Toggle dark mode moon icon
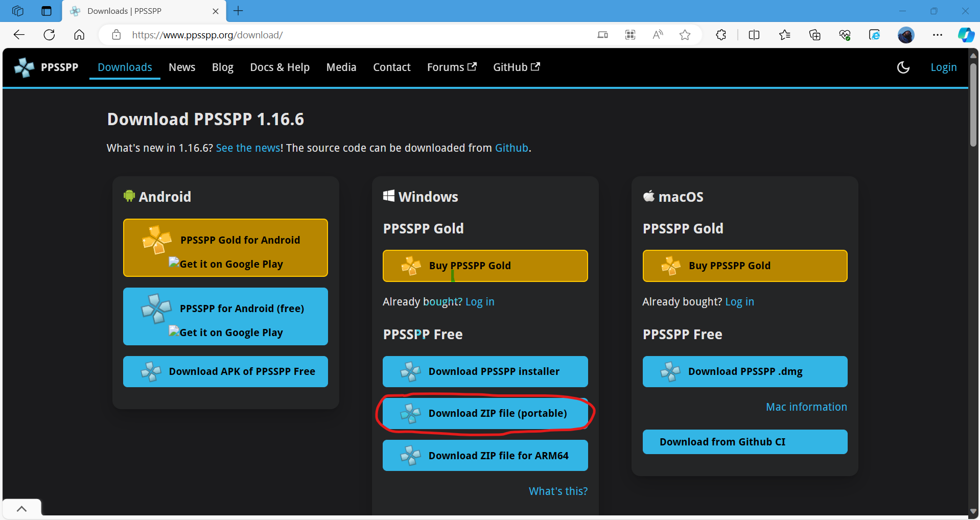The height and width of the screenshot is (520, 980). pos(903,67)
